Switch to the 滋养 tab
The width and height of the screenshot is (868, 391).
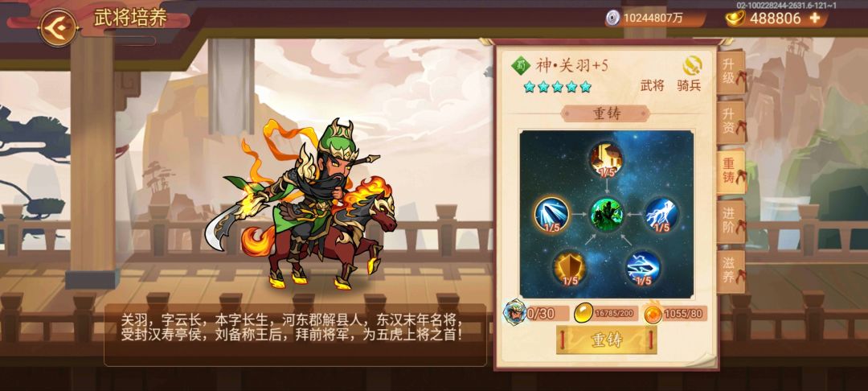coord(731,270)
